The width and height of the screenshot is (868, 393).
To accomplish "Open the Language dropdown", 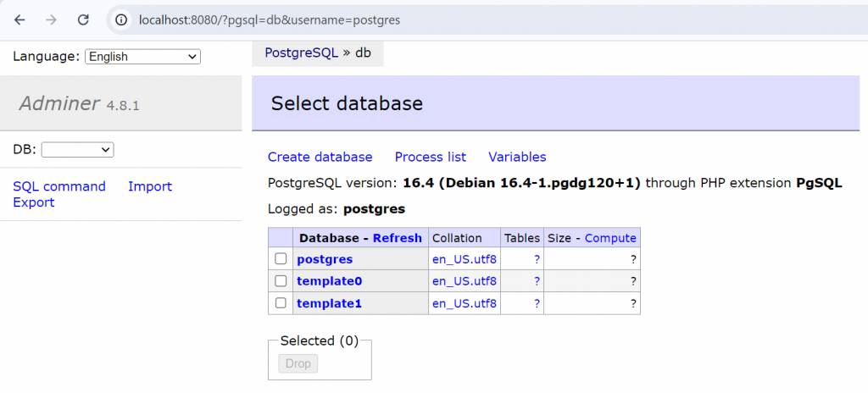I will pyautogui.click(x=142, y=57).
